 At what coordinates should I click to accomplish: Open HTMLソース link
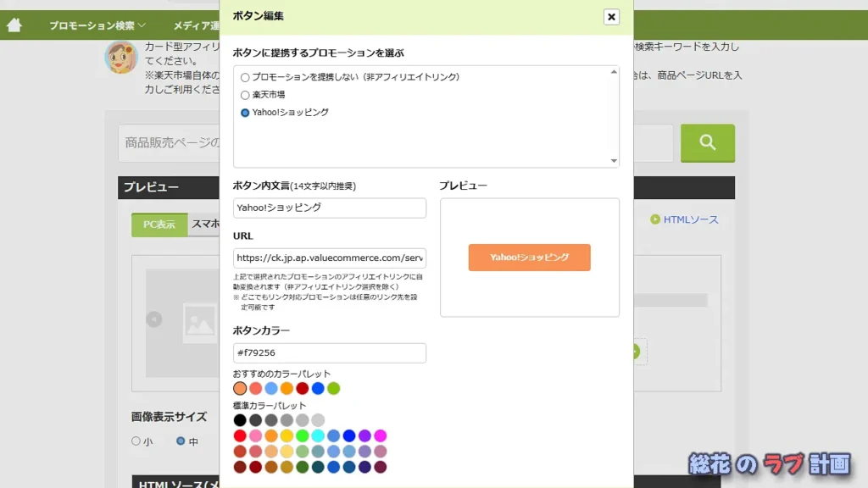pyautogui.click(x=691, y=219)
